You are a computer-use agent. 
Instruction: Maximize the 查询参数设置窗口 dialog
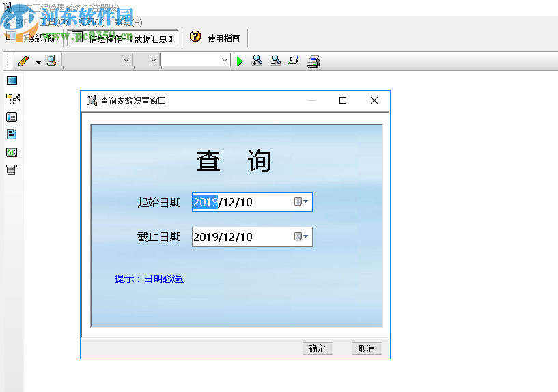343,100
